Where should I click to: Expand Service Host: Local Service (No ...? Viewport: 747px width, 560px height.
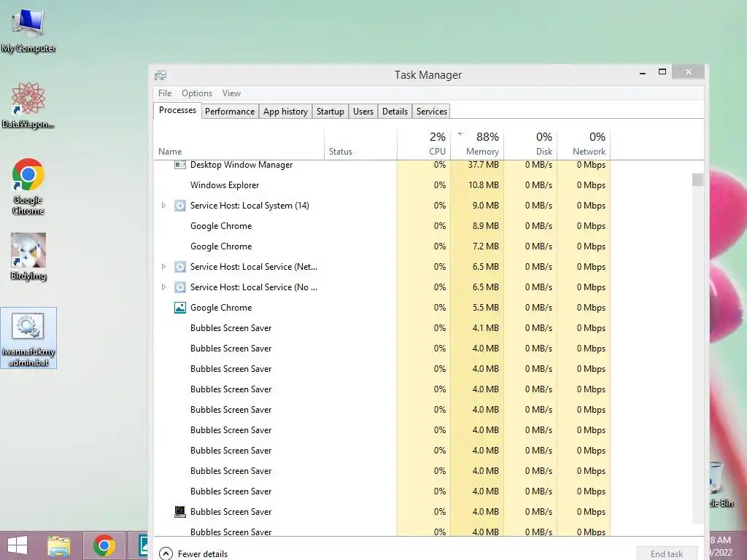coord(163,287)
